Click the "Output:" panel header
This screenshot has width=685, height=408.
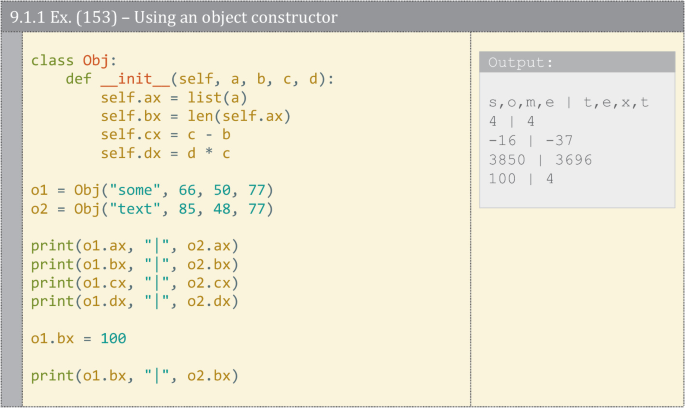[x=521, y=63]
